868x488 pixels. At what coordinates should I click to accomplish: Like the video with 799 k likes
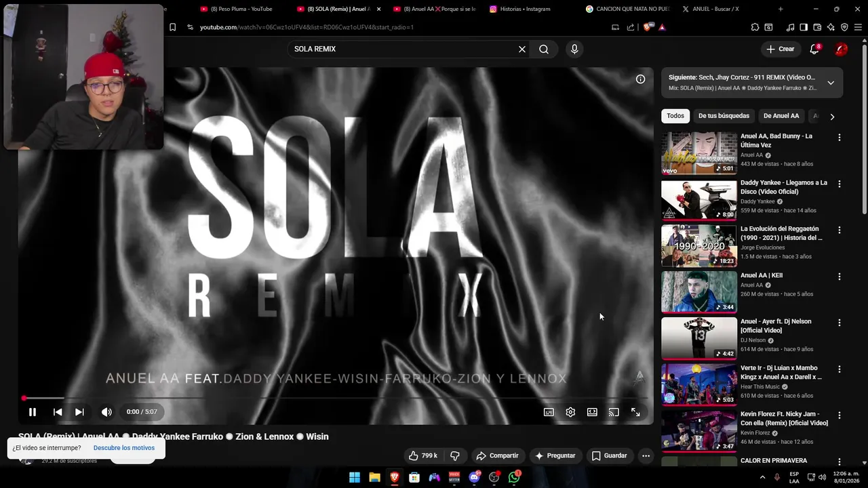click(422, 455)
